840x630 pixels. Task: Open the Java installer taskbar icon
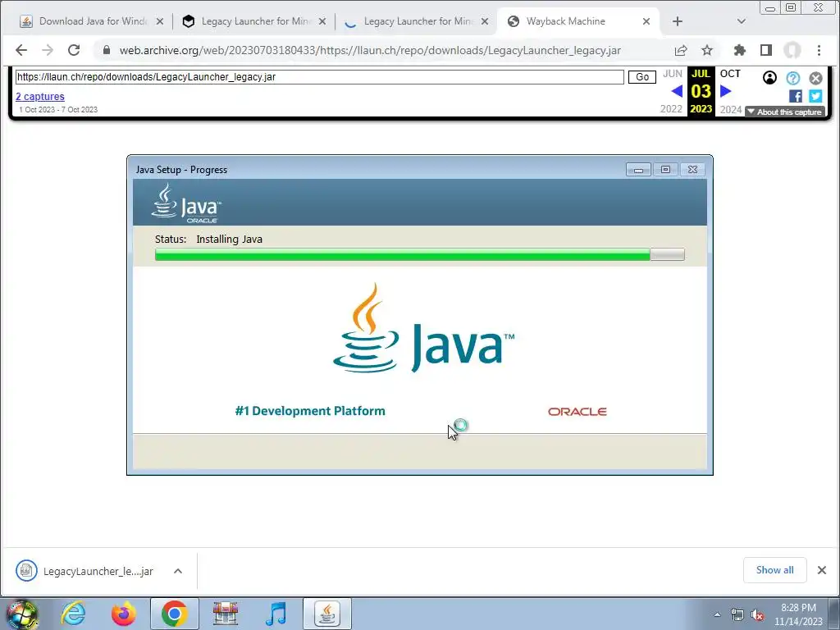[327, 614]
